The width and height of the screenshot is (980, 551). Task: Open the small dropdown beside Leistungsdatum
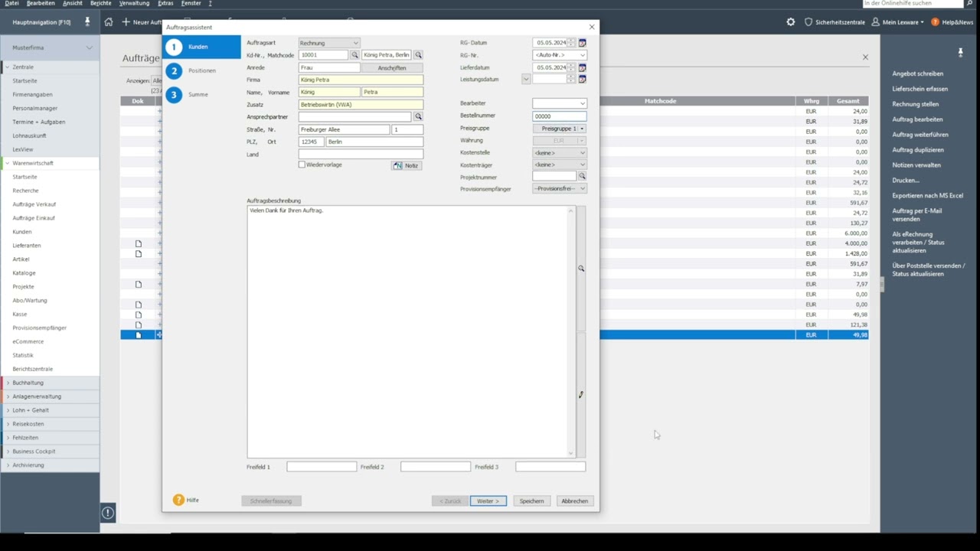[526, 80]
